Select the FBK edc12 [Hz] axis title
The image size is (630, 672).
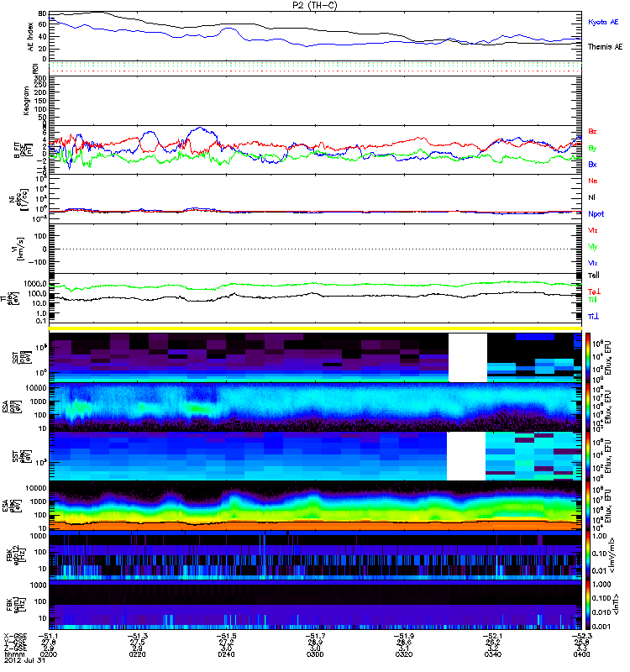tap(17, 555)
